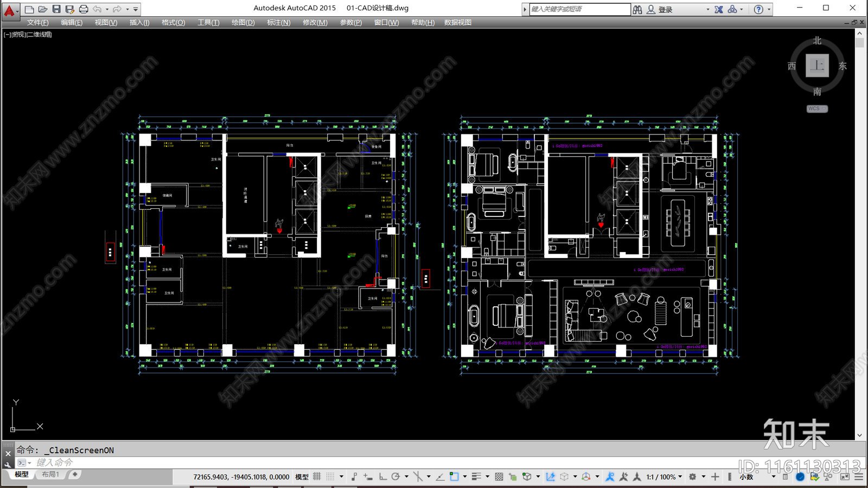Click the annotation monitor plus icon
Image resolution: width=868 pixels, height=488 pixels.
click(715, 477)
